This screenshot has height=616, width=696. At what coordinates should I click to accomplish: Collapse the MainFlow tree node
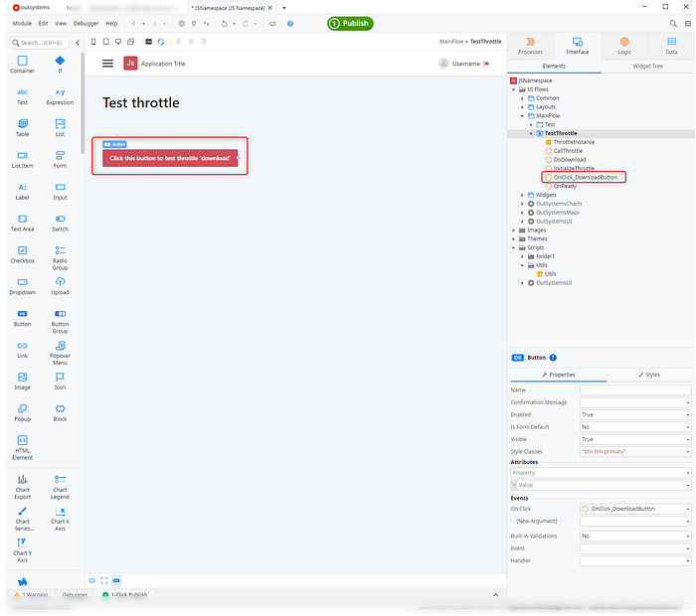coord(522,115)
